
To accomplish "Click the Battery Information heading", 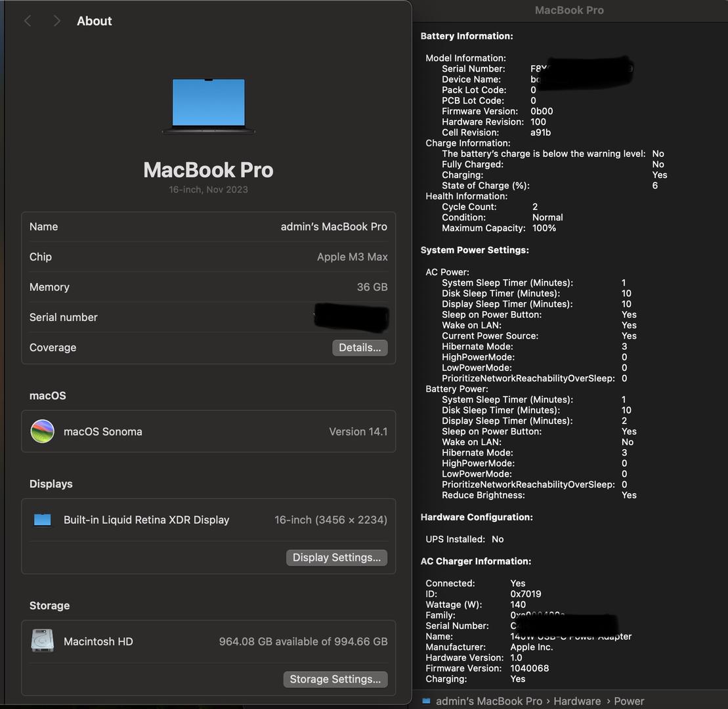I will pyautogui.click(x=467, y=36).
